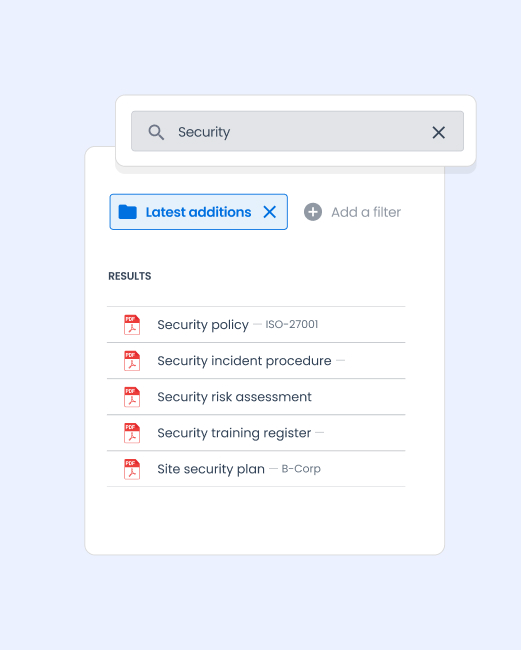Click PDF icon for Security incident procedure
This screenshot has height=650, width=521.
(132, 361)
